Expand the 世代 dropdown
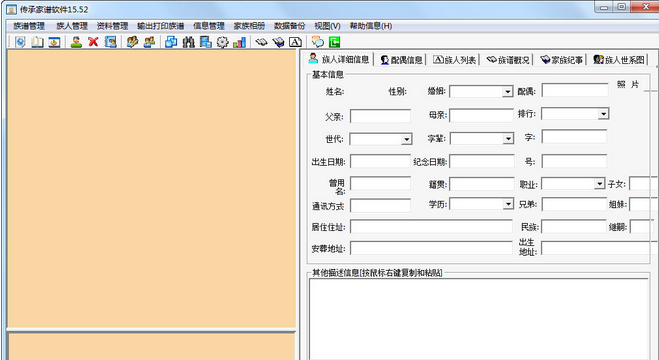Viewport: 659px width, 360px height. [406, 139]
